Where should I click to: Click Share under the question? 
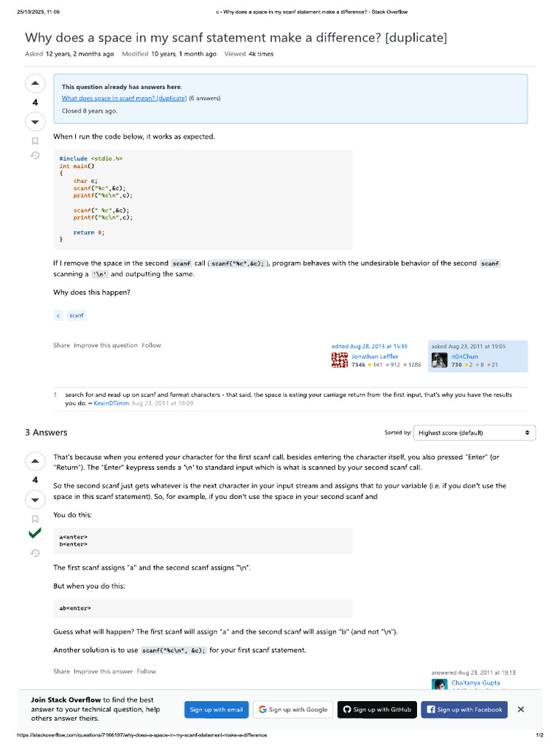(x=61, y=345)
